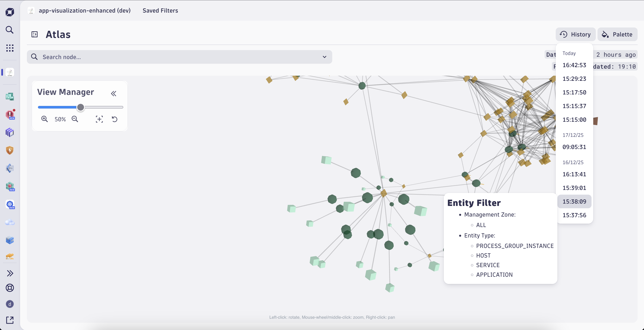The image size is (644, 330).
Task: Click the History button
Action: [575, 34]
